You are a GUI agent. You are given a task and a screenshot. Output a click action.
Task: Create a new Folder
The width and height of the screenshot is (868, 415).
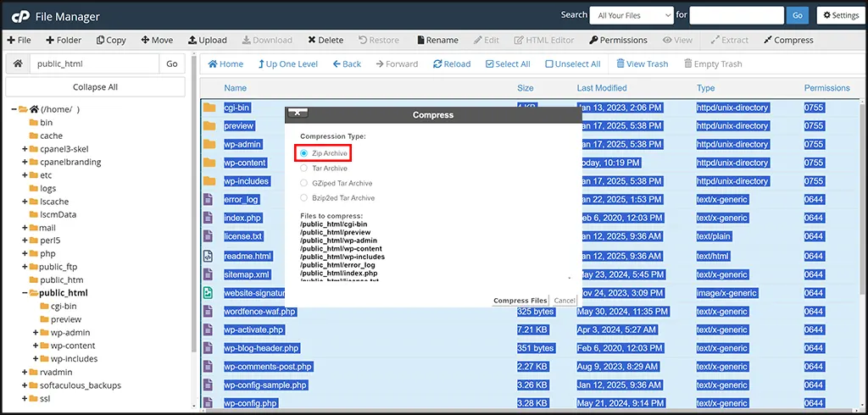point(64,40)
